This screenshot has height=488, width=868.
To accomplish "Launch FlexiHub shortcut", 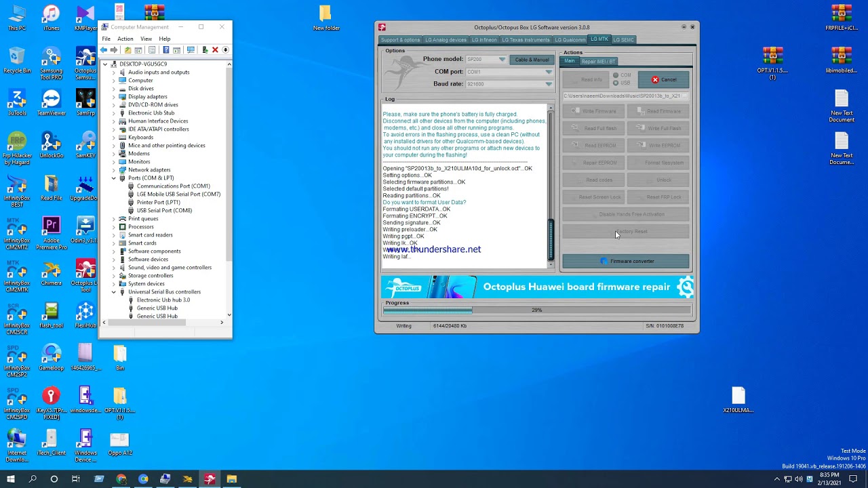I will 85,315.
